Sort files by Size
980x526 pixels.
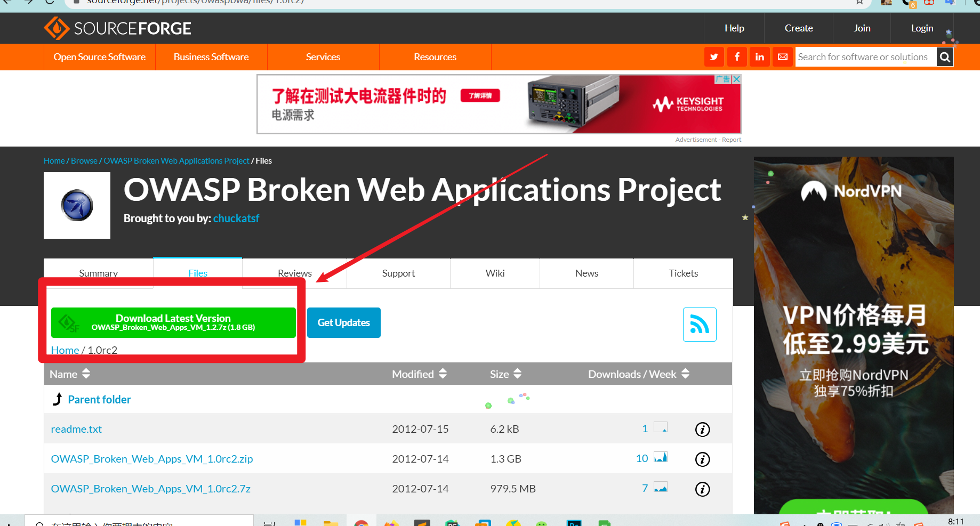(x=505, y=374)
